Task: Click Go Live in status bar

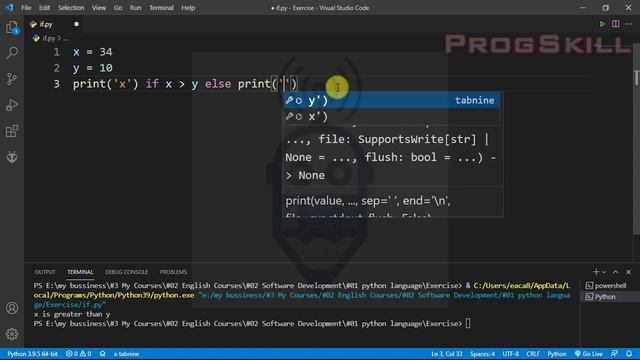Action: coord(589,353)
